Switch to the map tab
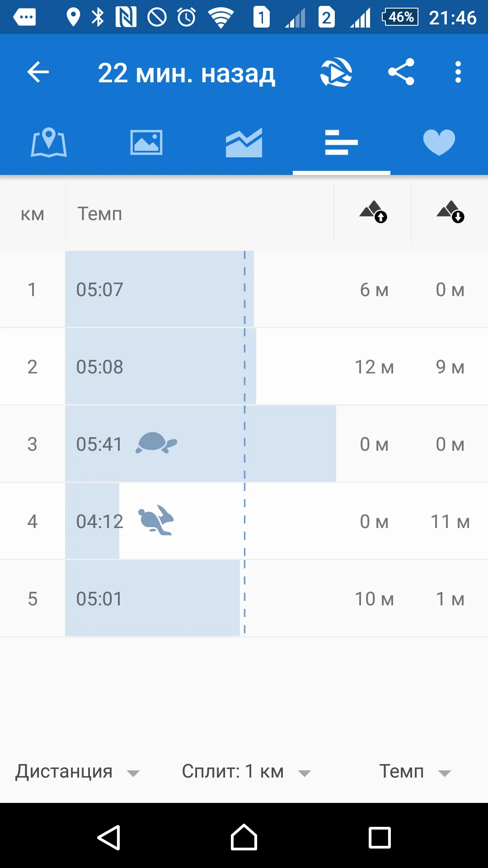The image size is (488, 868). click(x=49, y=143)
